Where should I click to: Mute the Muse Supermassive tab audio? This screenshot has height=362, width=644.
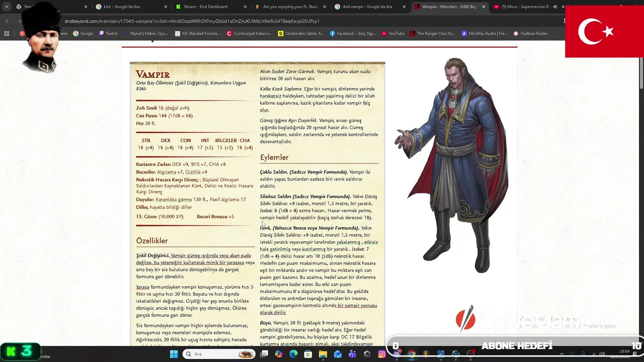point(555,7)
